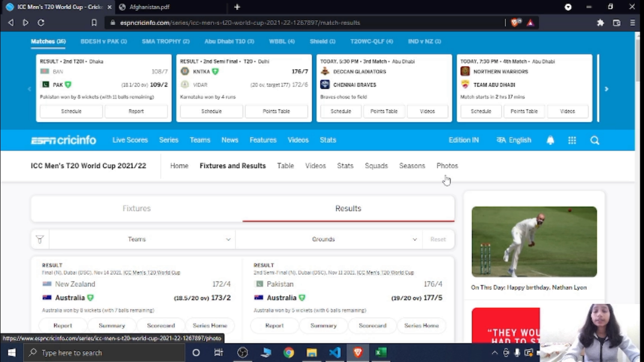The image size is (644, 362).
Task: Launch Excel from the taskbar
Action: point(380,353)
